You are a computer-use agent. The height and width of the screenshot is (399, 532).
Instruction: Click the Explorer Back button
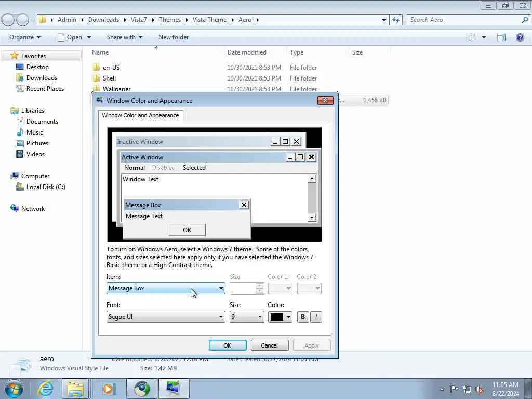[8, 20]
